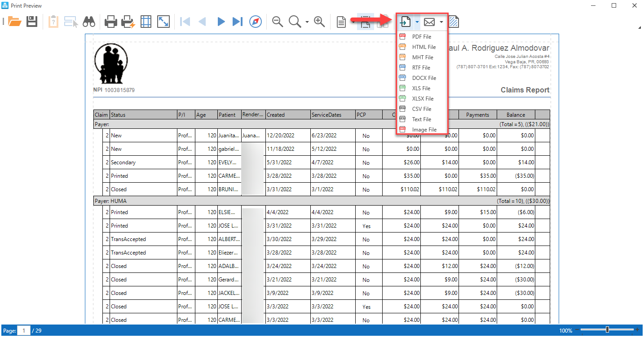Click the PCP column header
The image size is (644, 338).
point(368,114)
